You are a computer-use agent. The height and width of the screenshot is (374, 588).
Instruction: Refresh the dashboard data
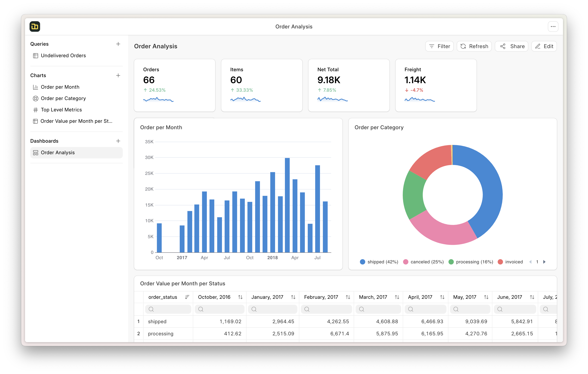[474, 46]
